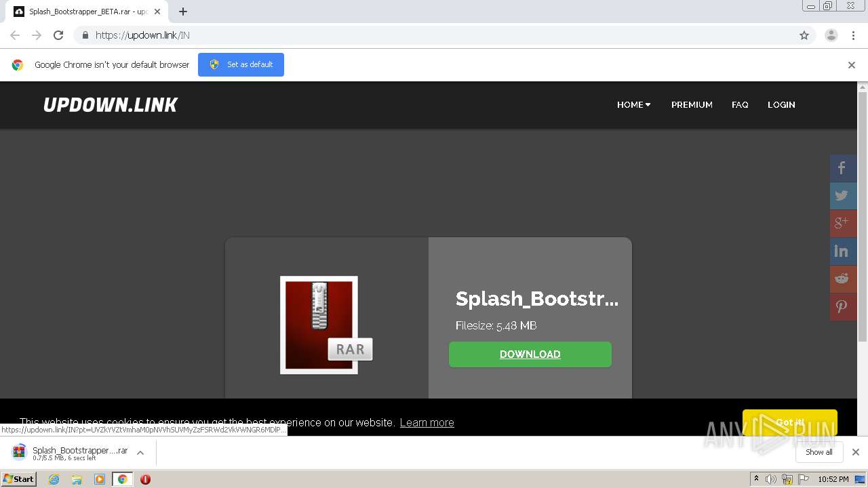
Task: Click the green DOWNLOAD button
Action: coord(530,354)
